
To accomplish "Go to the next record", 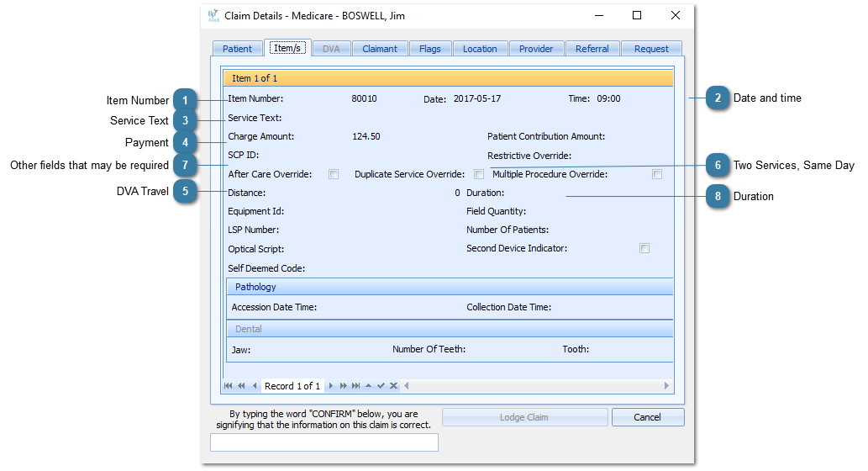I will pyautogui.click(x=331, y=386).
